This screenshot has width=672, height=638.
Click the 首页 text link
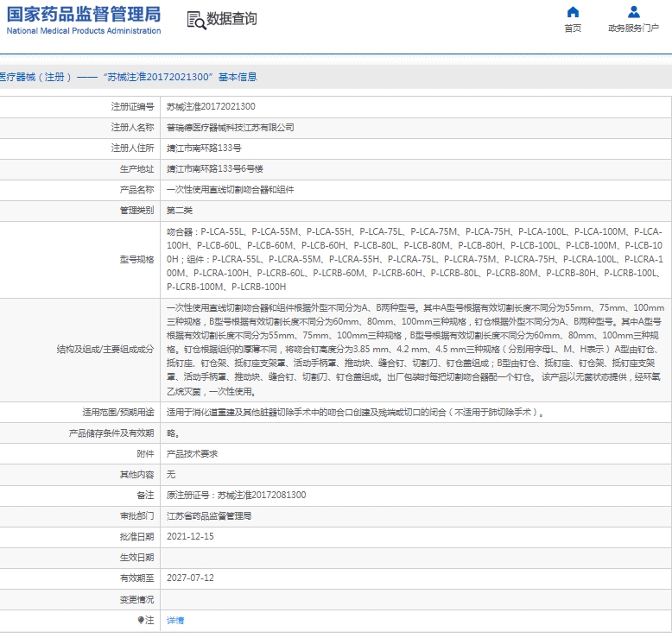pyautogui.click(x=573, y=28)
